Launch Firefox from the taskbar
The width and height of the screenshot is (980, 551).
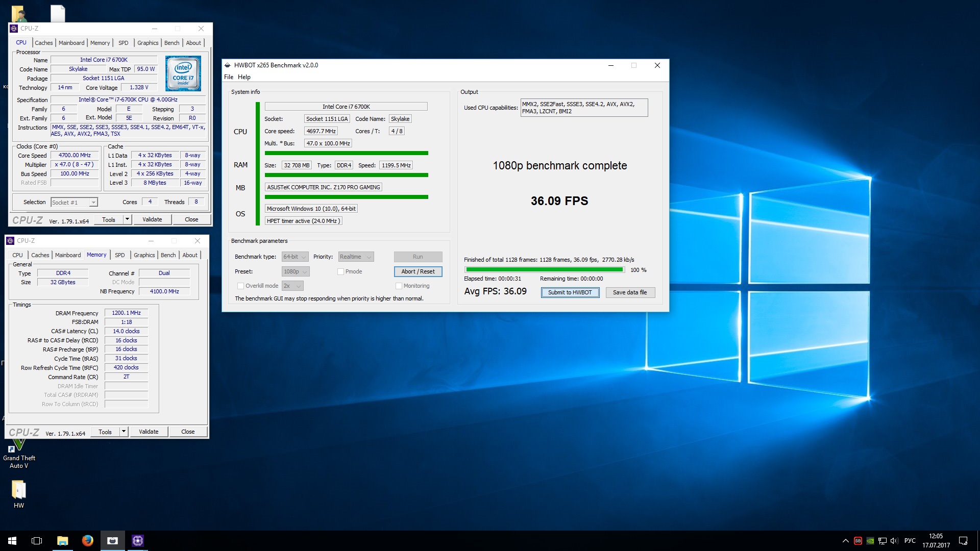88,541
